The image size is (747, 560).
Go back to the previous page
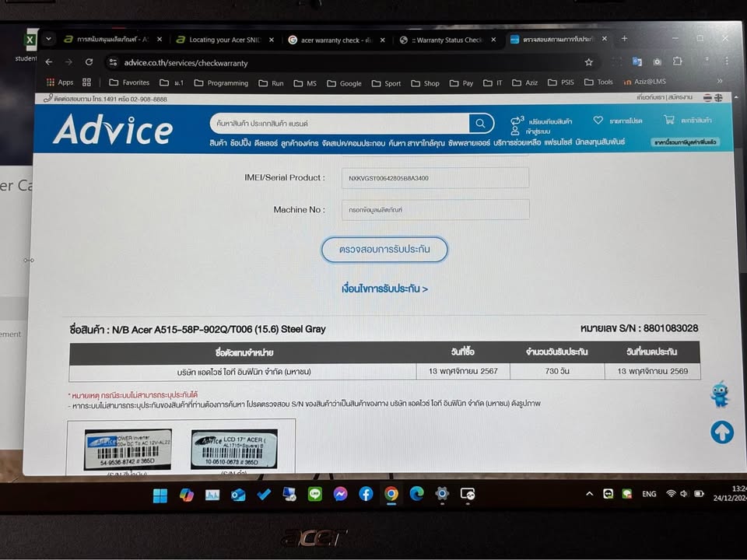[48, 62]
